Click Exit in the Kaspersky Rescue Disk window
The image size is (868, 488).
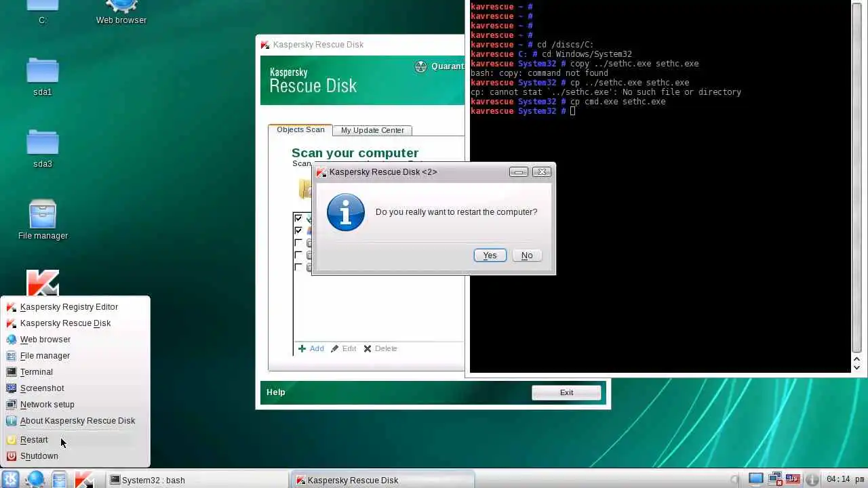click(x=566, y=392)
